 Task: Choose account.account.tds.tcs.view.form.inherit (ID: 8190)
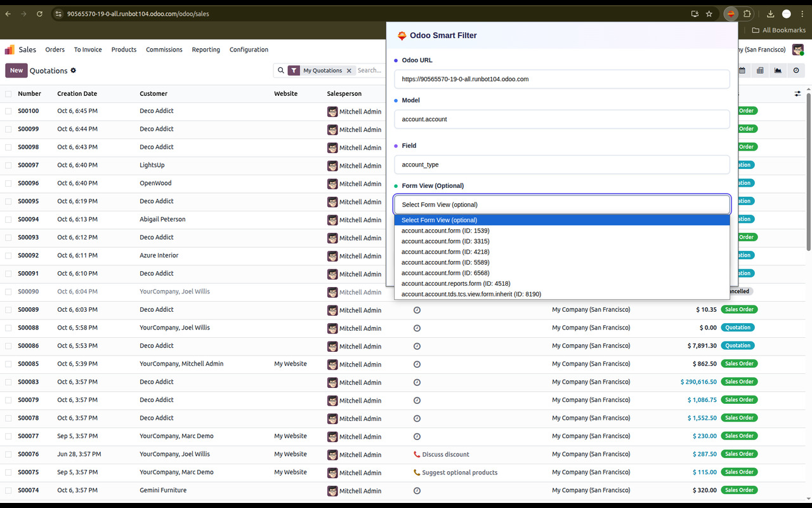[562, 294]
